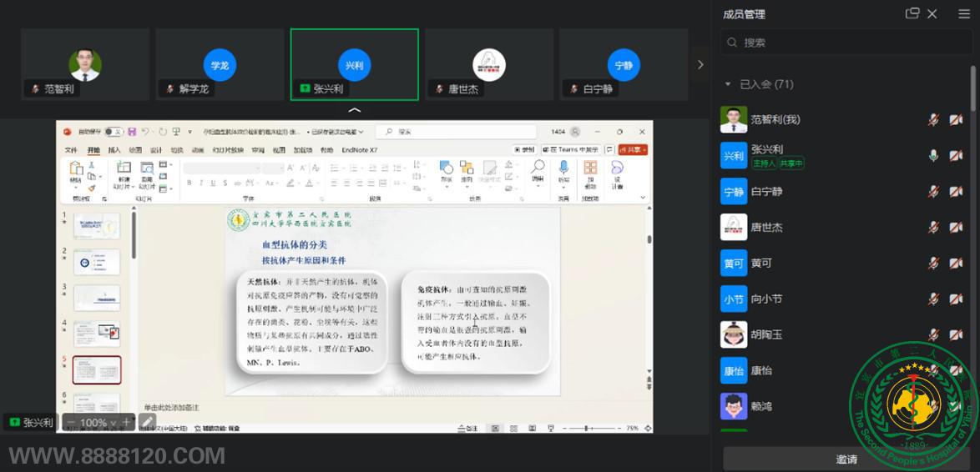Unmute microphone for 范智利(我)
Screen dimensions: 980x472
(933, 120)
